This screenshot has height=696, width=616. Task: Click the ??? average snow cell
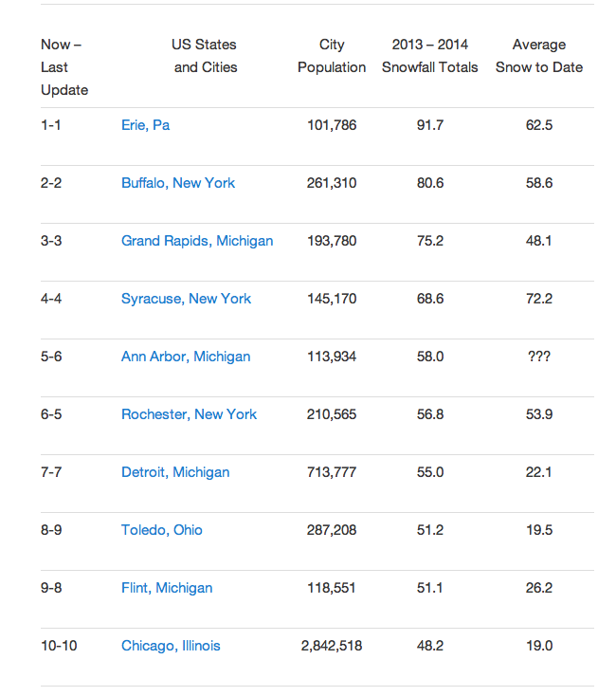pyautogui.click(x=538, y=356)
